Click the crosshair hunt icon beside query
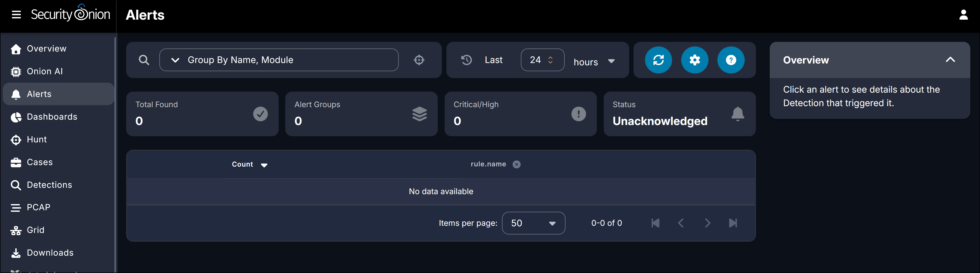Image resolution: width=980 pixels, height=273 pixels. click(419, 60)
